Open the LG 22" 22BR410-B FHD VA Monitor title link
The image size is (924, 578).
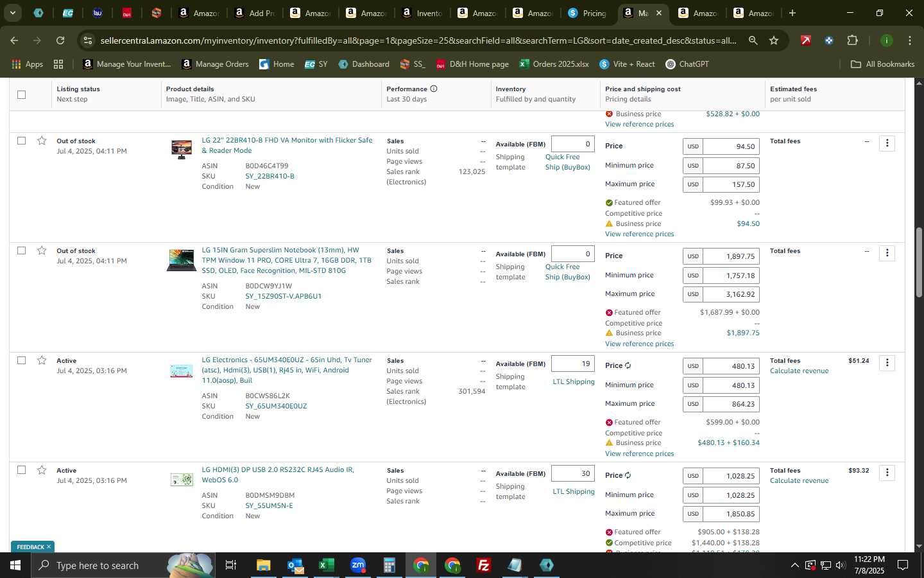pyautogui.click(x=287, y=145)
